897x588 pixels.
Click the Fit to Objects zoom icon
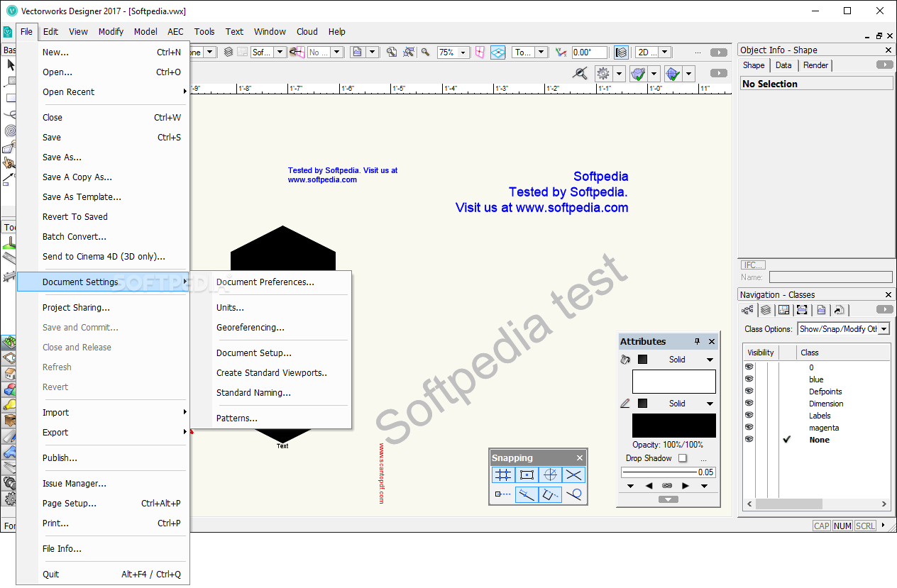409,52
